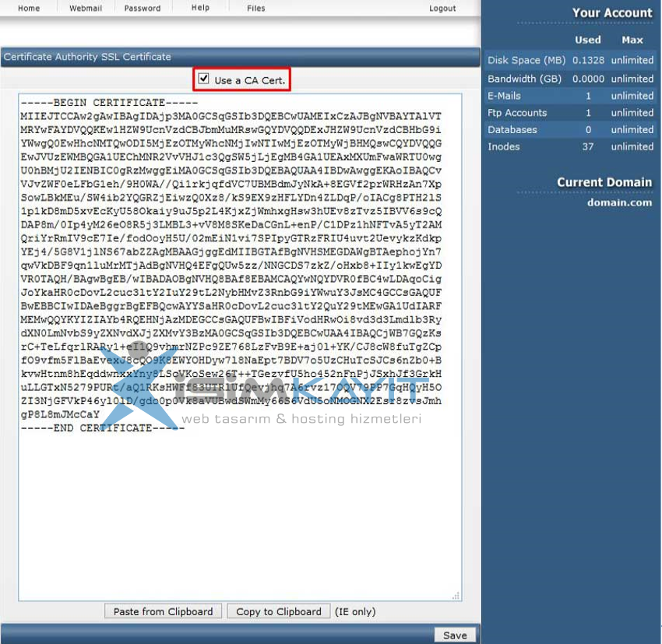The height and width of the screenshot is (644, 662).
Task: Click the (IE only) note text
Action: pos(355,611)
